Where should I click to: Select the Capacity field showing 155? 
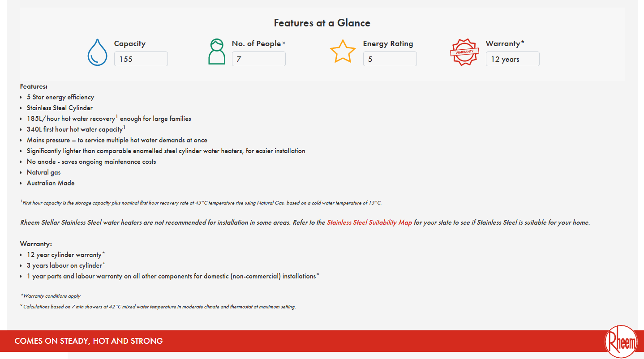click(141, 59)
